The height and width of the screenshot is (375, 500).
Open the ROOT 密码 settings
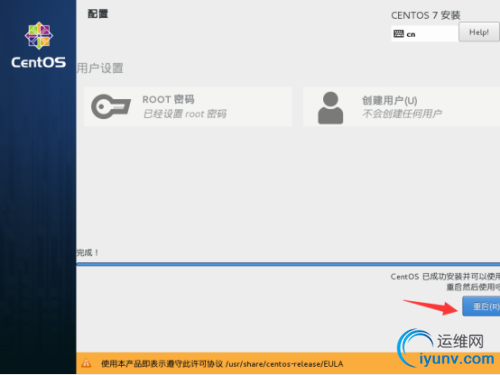pos(188,107)
